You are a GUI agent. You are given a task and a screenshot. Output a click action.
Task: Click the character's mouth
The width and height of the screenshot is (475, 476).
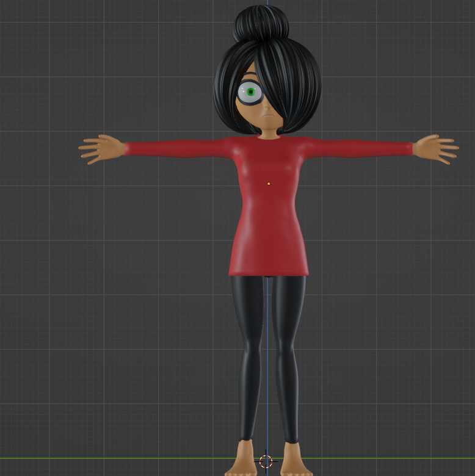tap(267, 116)
